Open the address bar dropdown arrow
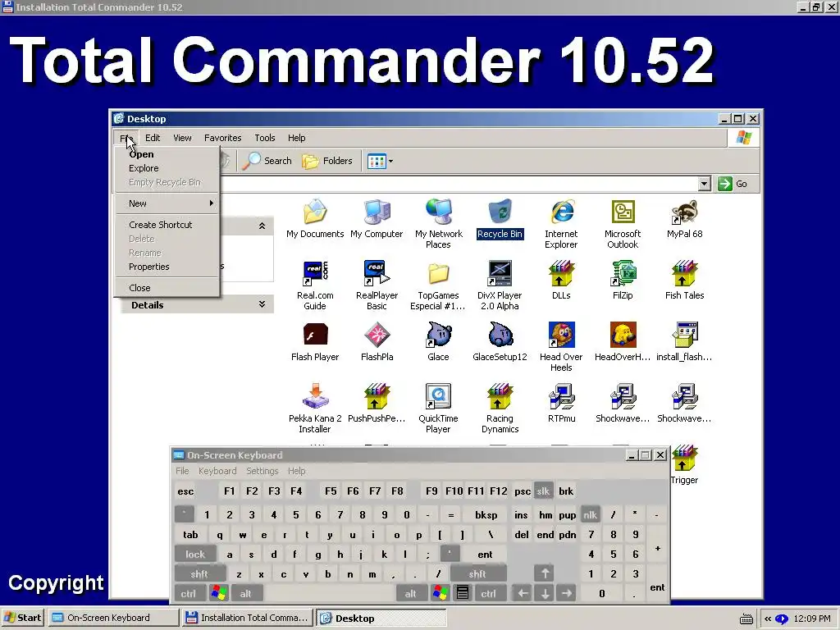The width and height of the screenshot is (840, 630). 705,184
